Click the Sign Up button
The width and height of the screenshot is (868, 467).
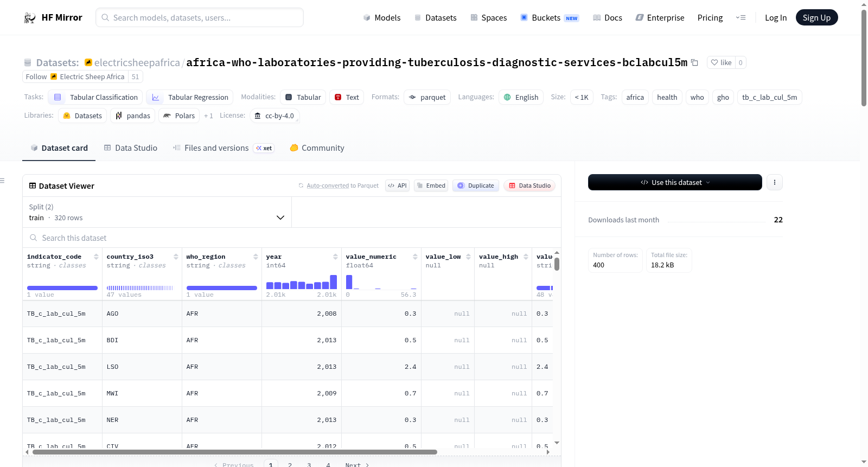[816, 17]
